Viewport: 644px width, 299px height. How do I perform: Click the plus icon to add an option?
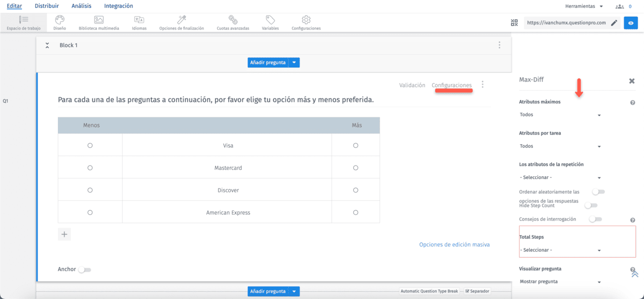click(x=64, y=234)
